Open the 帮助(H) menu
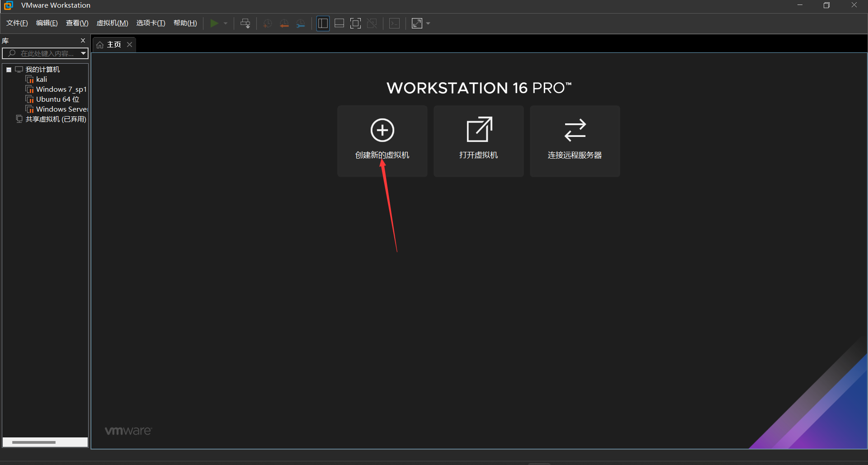The image size is (868, 465). click(x=185, y=23)
